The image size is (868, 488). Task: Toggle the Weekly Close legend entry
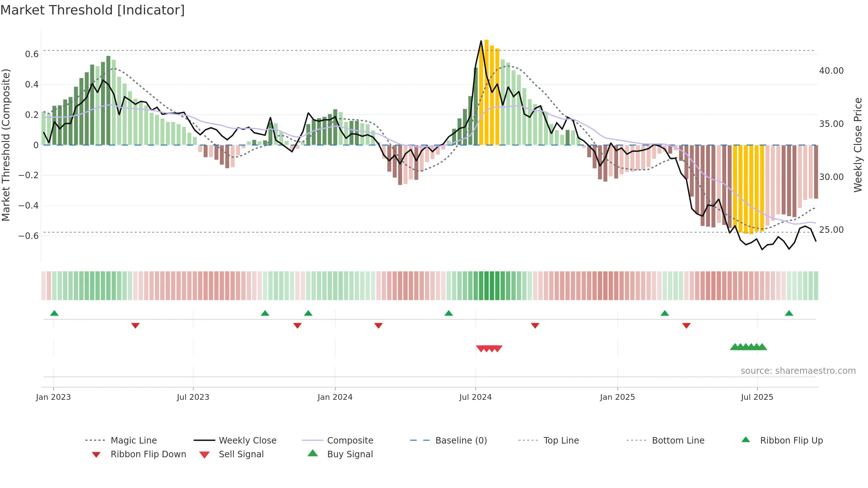point(235,440)
